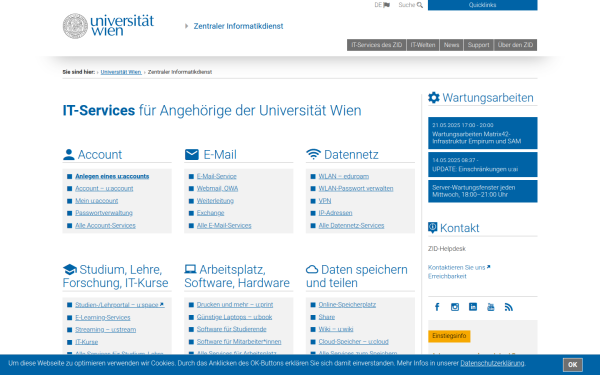This screenshot has height=375, width=600.
Task: Open Passwortverwaltung link
Action: [104, 213]
